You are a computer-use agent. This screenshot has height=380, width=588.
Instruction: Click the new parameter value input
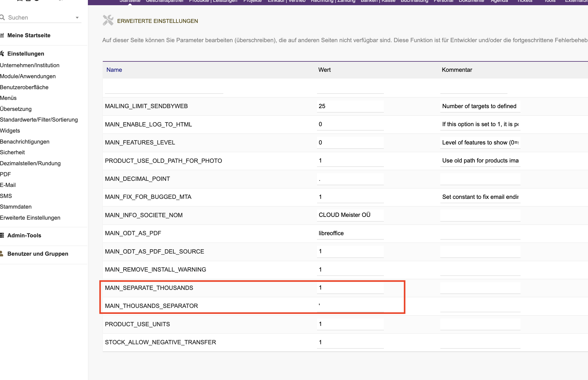point(350,88)
